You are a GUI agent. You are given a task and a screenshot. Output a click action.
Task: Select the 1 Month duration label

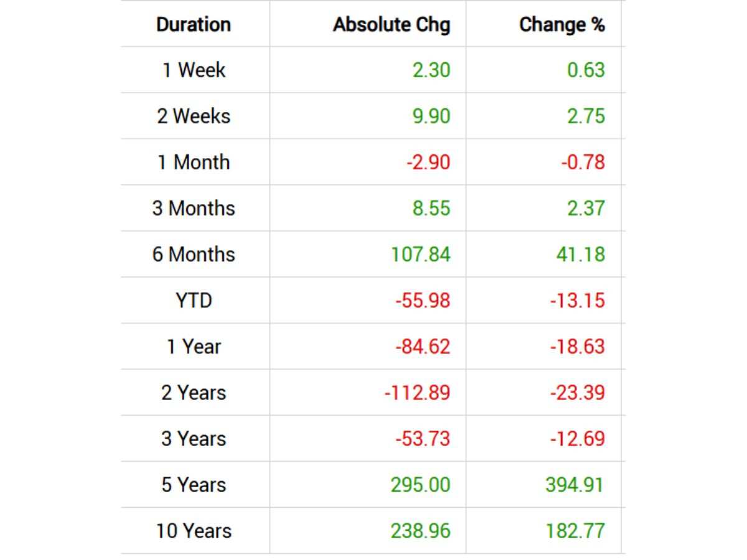click(x=194, y=162)
